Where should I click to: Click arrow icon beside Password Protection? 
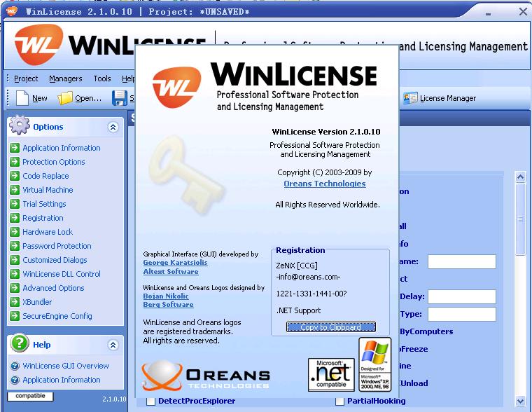[15, 245]
